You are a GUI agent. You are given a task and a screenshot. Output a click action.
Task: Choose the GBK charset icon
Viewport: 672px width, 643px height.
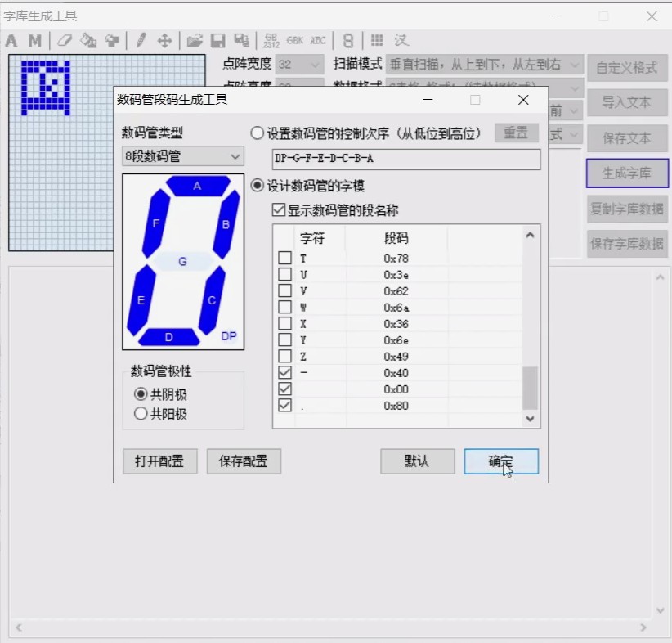point(295,41)
